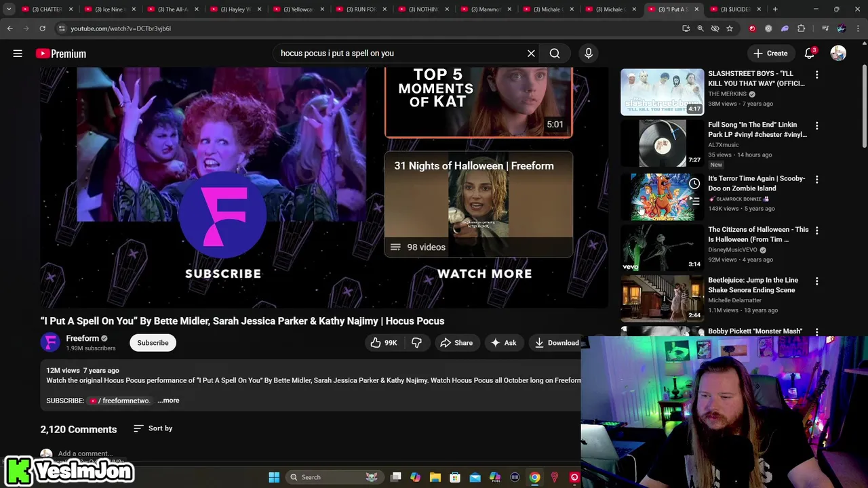Open the Freeform channel name link
Screen dimensions: 868x488
tap(83, 338)
